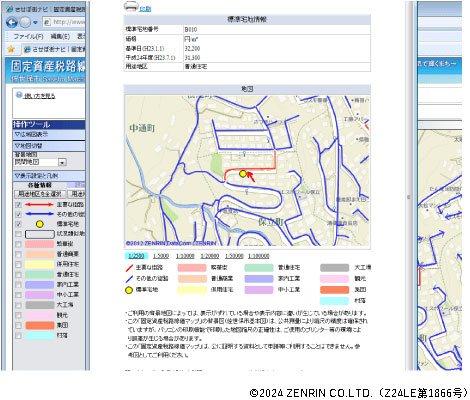Click the printer icon above the table
This screenshot has width=470, height=400.
point(131,6)
